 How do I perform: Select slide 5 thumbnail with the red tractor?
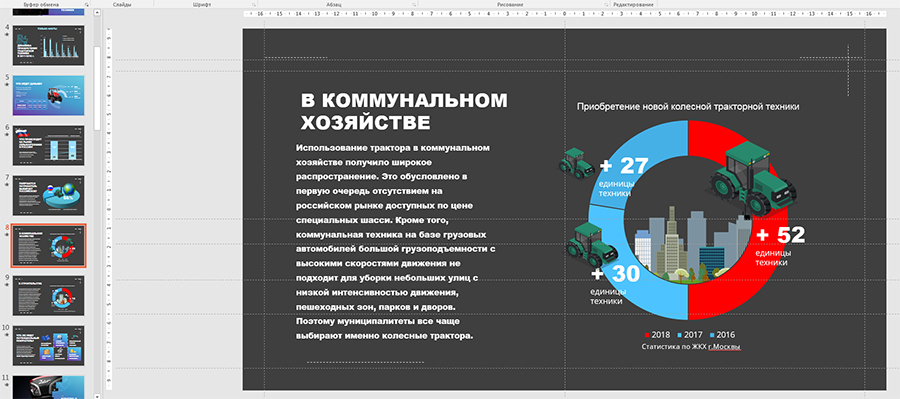[48, 95]
